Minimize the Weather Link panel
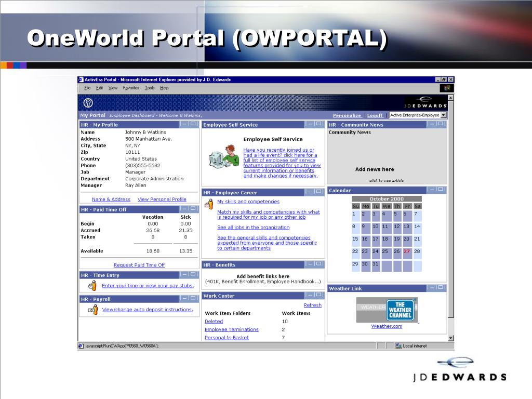532x399 pixels. click(432, 288)
